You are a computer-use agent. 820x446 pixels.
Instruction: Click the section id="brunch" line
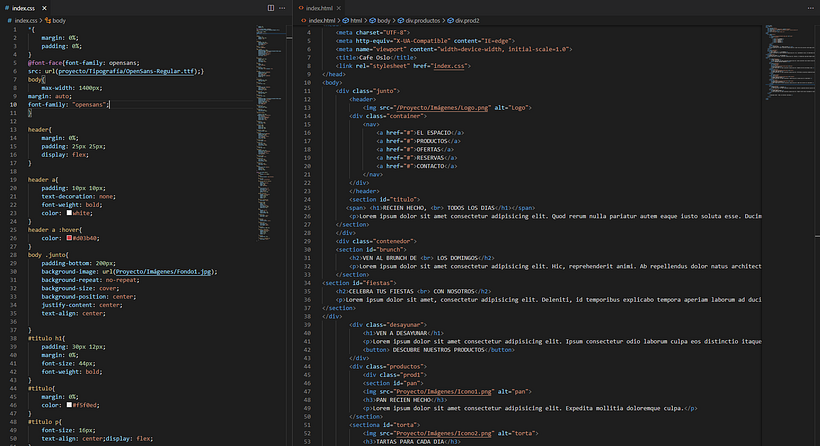(x=371, y=249)
